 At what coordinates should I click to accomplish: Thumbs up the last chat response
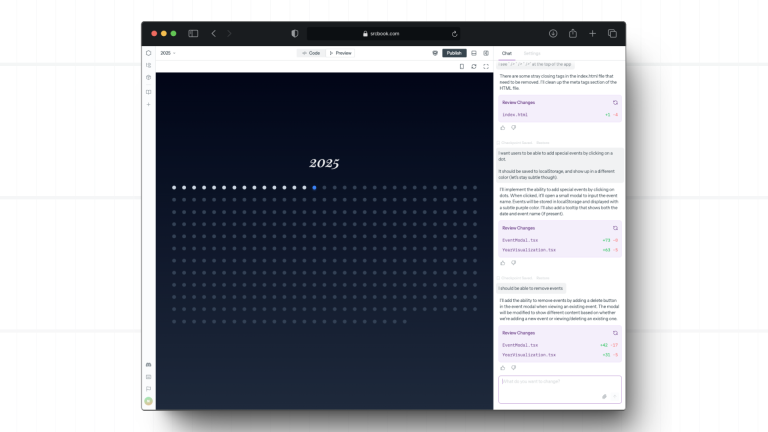pyautogui.click(x=503, y=367)
